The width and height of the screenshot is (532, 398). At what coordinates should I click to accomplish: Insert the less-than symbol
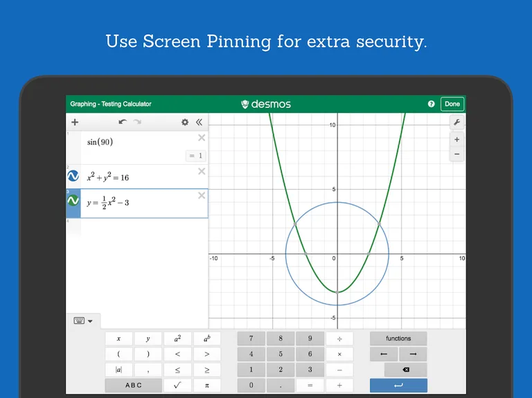click(x=177, y=354)
